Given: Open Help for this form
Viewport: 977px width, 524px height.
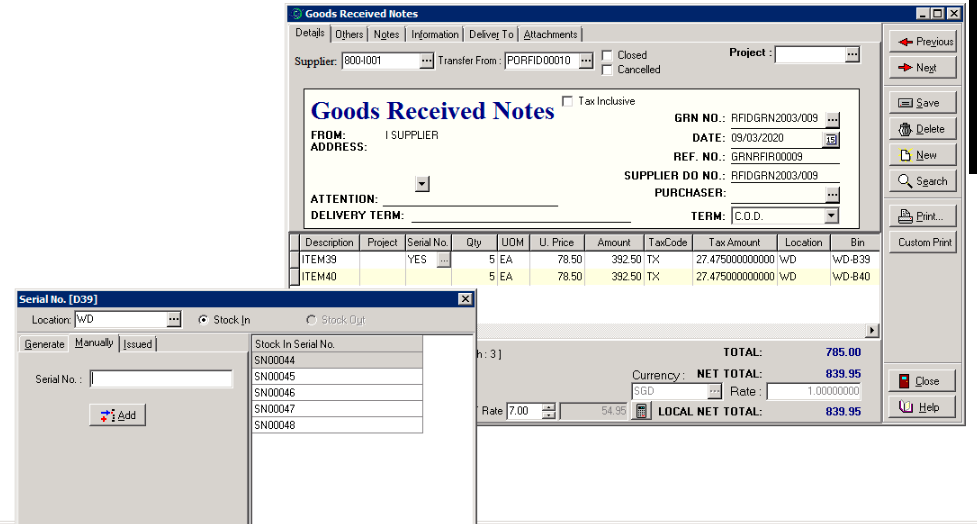Looking at the screenshot, I should click(923, 407).
